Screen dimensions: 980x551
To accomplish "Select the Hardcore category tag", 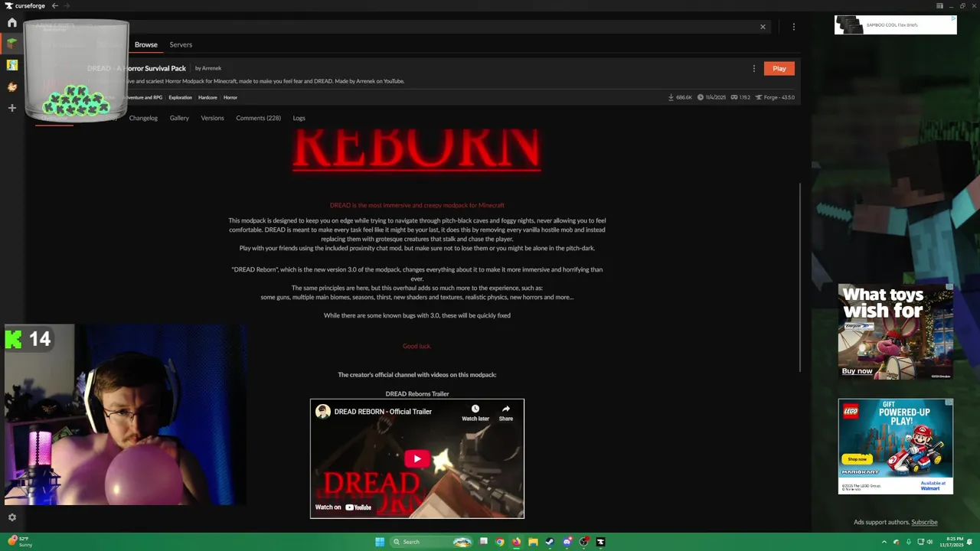I will (207, 97).
